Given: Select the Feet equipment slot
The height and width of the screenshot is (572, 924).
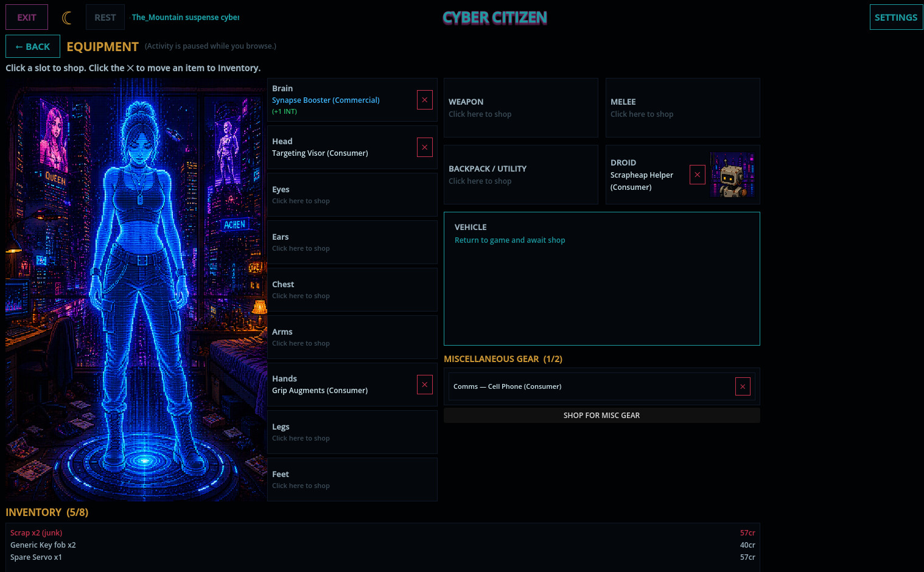Looking at the screenshot, I should pos(352,480).
